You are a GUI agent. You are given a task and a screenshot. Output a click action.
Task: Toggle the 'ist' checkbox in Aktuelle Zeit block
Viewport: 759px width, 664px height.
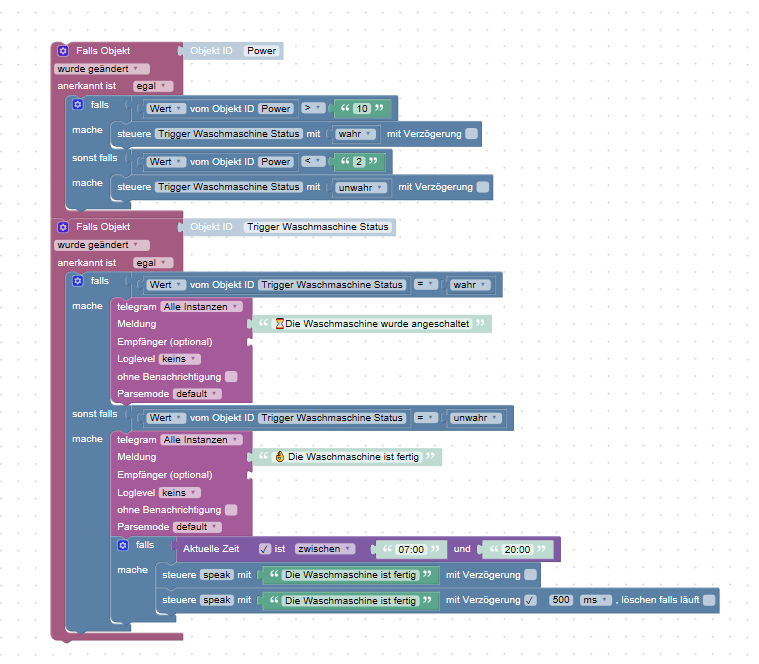coord(264,549)
